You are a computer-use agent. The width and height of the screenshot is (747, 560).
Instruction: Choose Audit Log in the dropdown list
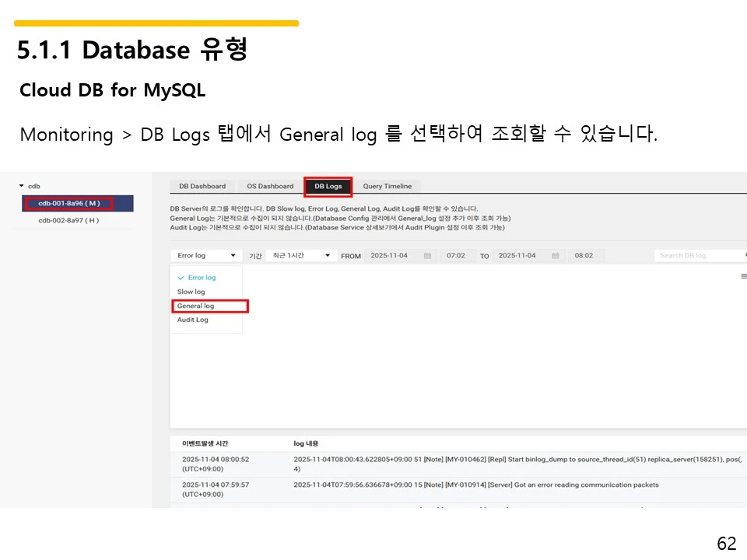click(192, 320)
